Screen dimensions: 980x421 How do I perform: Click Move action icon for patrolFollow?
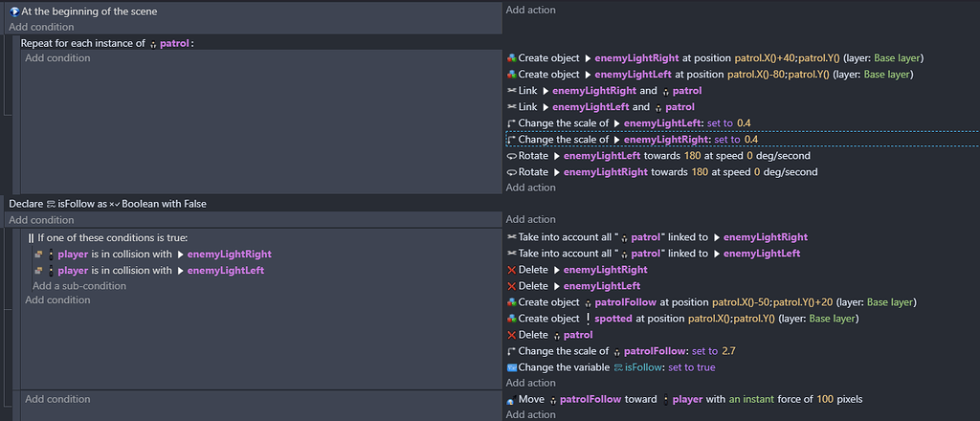point(511,399)
